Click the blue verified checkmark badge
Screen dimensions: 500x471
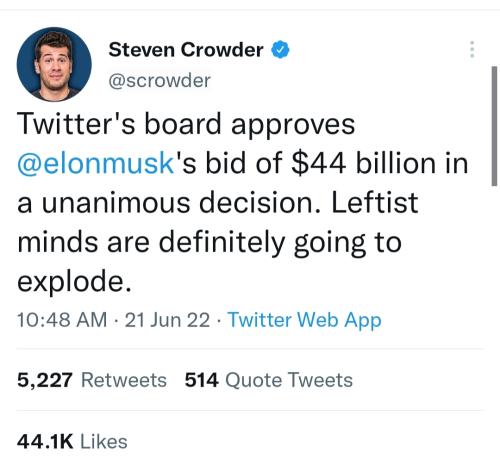click(x=280, y=50)
